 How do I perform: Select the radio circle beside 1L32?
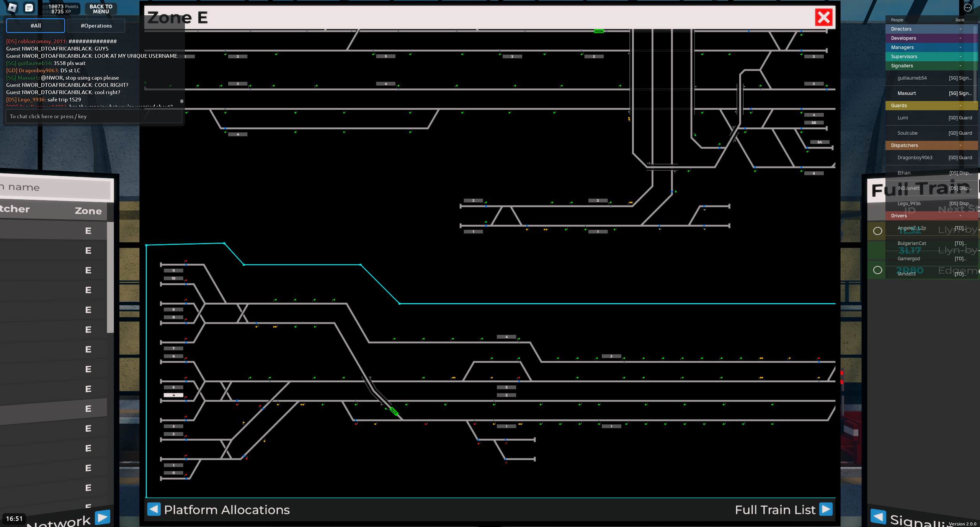pyautogui.click(x=877, y=231)
